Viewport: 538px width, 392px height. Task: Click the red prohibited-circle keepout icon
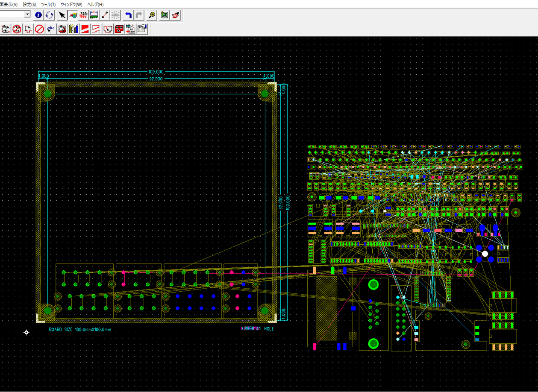pos(39,29)
